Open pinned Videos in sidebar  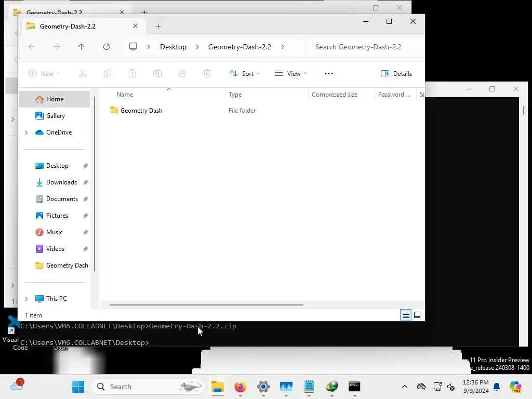click(55, 249)
